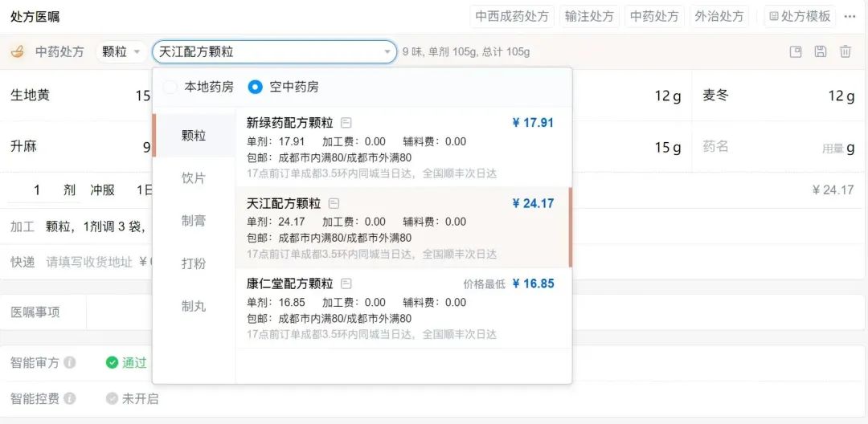Add a 中西成药处方 prescription
The height and width of the screenshot is (424, 868).
coord(511,17)
